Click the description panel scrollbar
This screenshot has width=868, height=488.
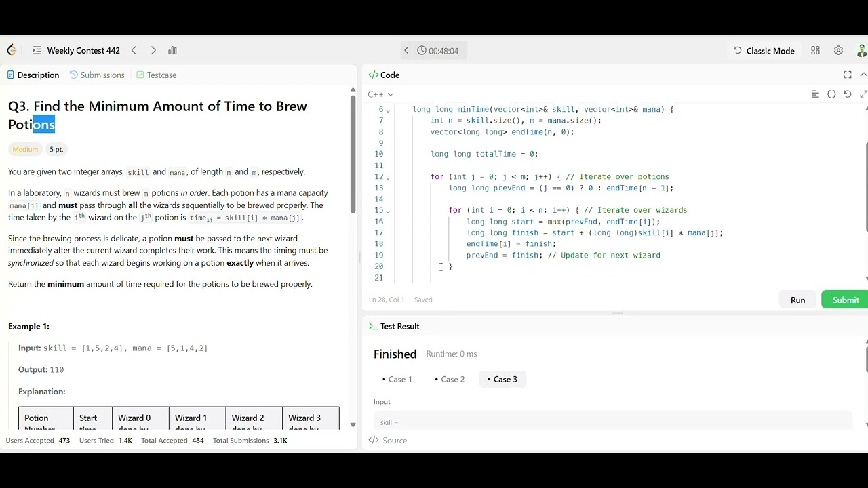[x=353, y=155]
